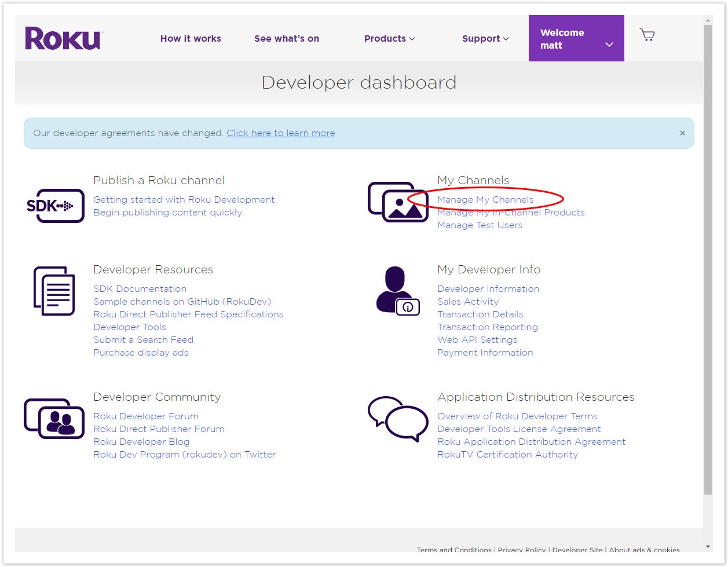Viewport: 728px width, 567px height.
Task: Click the Developer Community people icon
Action: (54, 418)
